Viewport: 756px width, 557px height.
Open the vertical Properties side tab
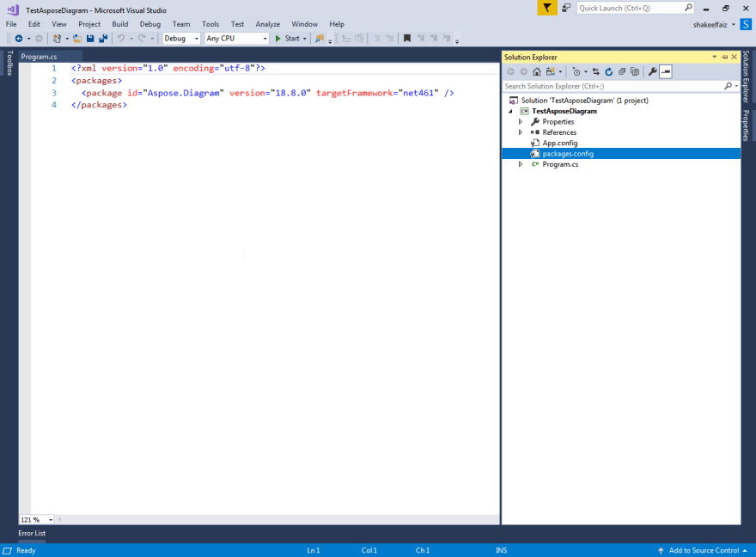click(746, 125)
